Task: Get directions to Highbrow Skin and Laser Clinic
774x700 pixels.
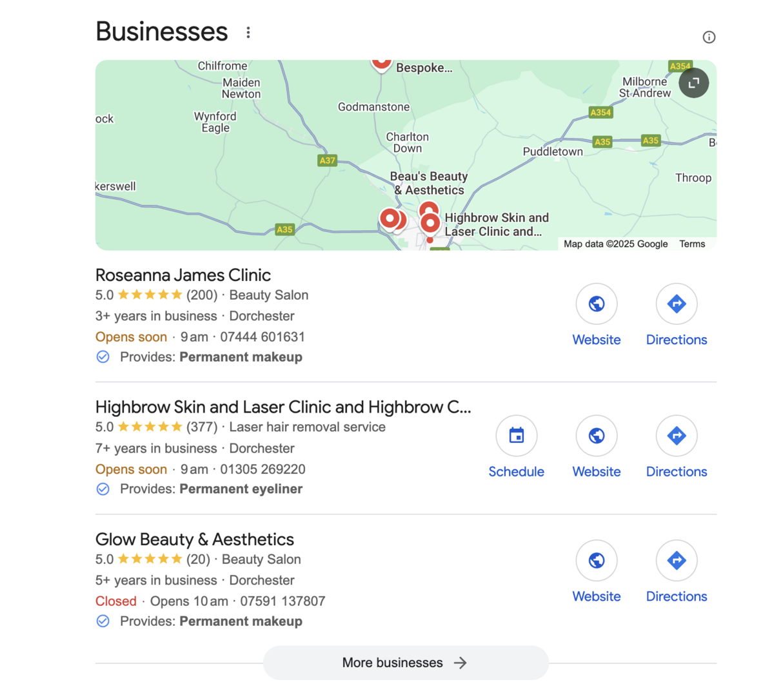Action: (x=677, y=436)
